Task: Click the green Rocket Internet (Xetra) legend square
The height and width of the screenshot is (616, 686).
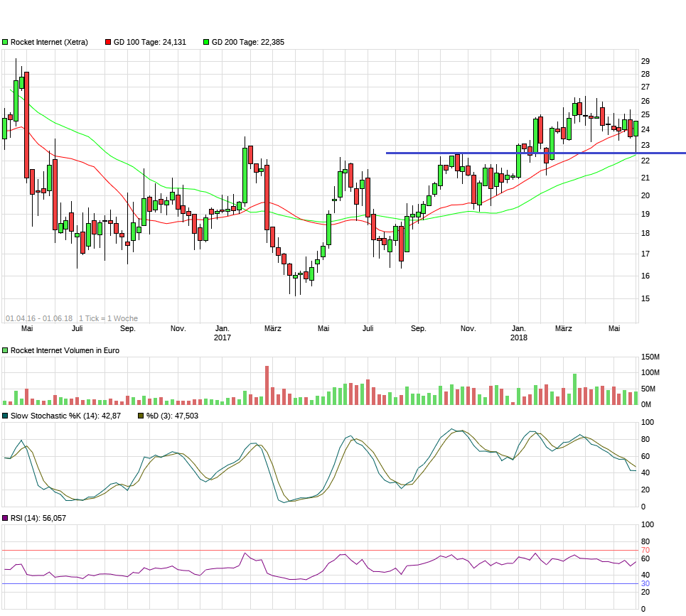Action: (5, 42)
